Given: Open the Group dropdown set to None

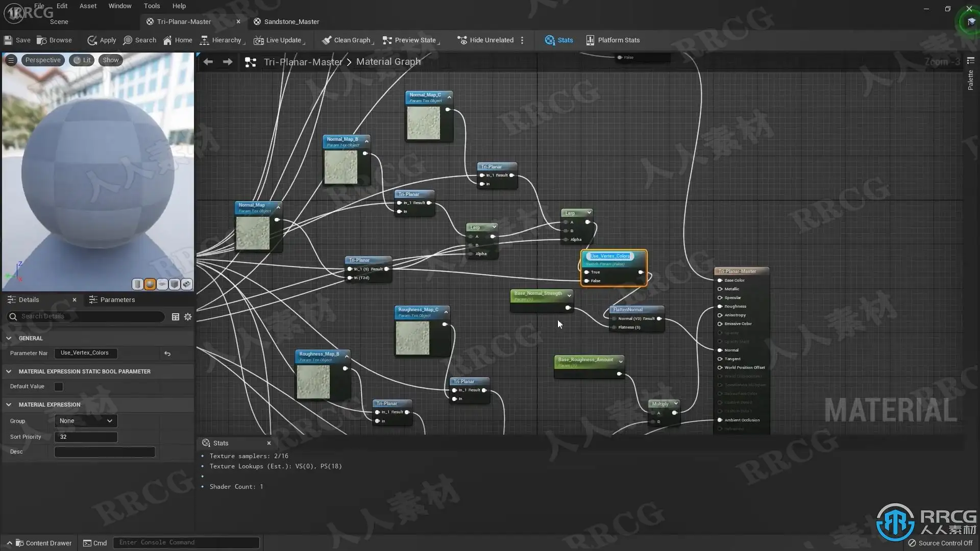Looking at the screenshot, I should click(86, 421).
